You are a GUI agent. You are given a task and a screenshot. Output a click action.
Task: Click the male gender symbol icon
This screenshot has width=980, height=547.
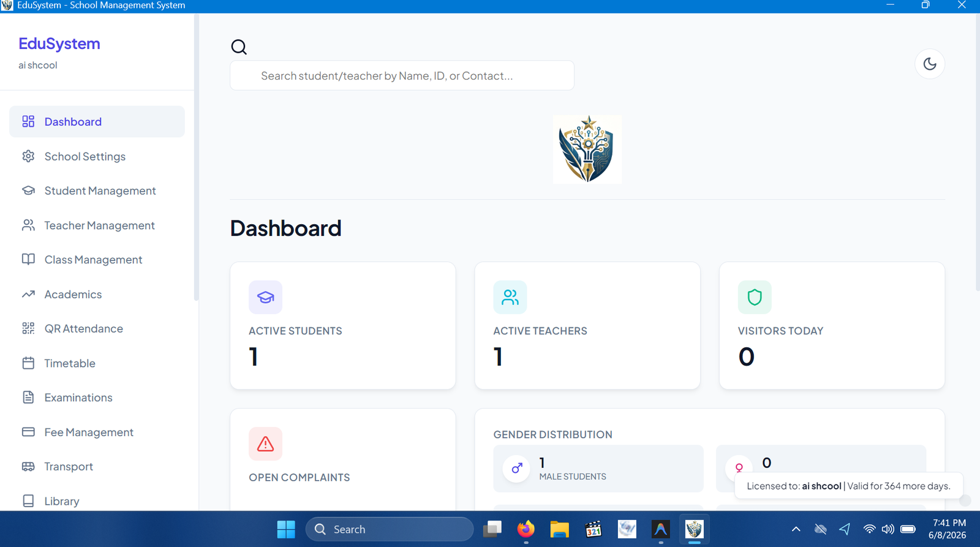517,469
